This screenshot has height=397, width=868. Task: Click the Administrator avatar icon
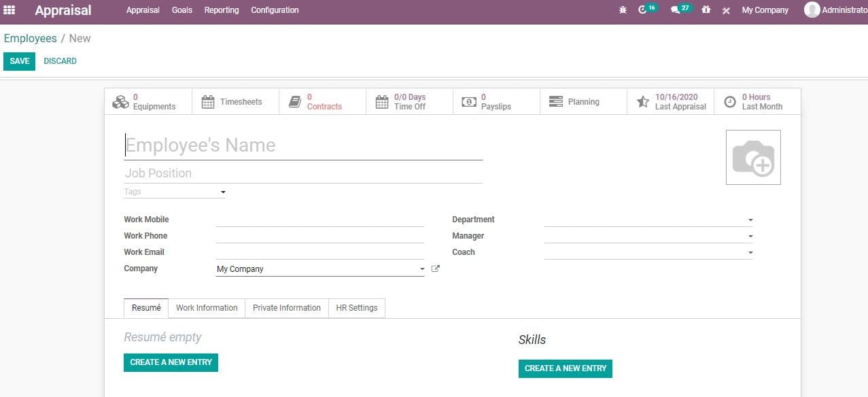tap(812, 10)
